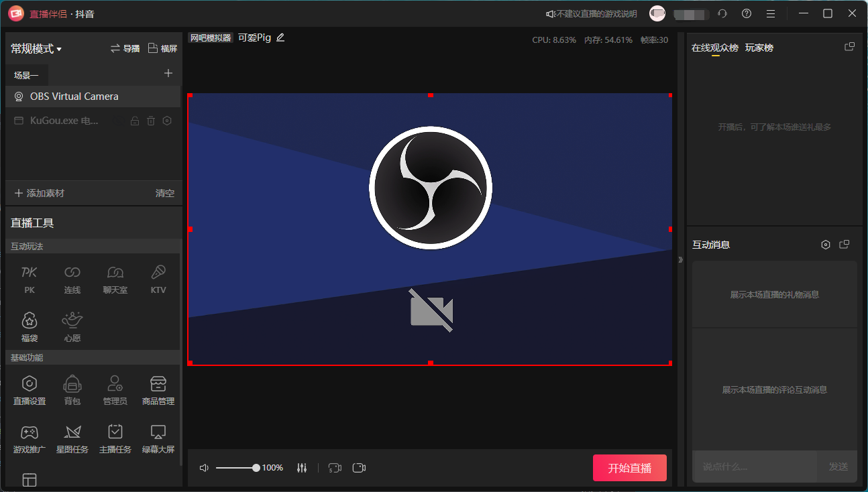Click the delayed recording camera icon
The image size is (868, 492).
pyautogui.click(x=335, y=468)
